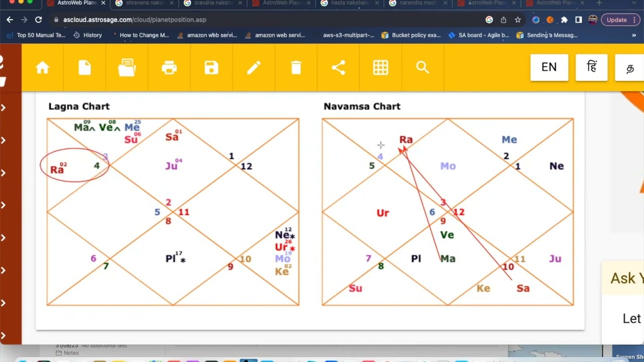
Task: Open History bookmark
Action: pyautogui.click(x=88, y=35)
